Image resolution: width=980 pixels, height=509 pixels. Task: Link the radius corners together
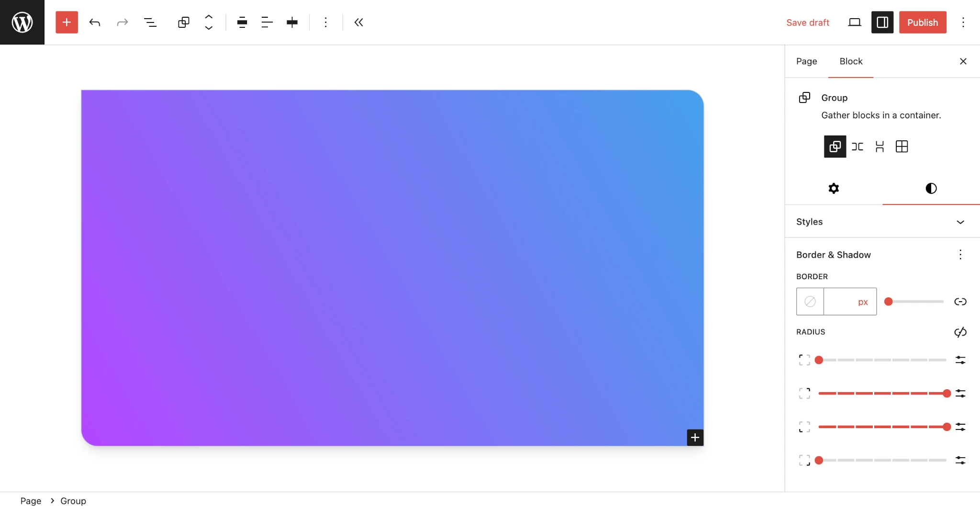coord(960,332)
